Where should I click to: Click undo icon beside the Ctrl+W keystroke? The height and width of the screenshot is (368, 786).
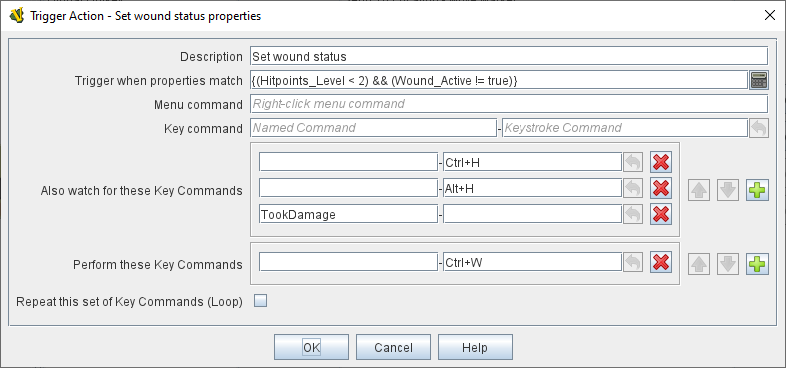coord(633,263)
